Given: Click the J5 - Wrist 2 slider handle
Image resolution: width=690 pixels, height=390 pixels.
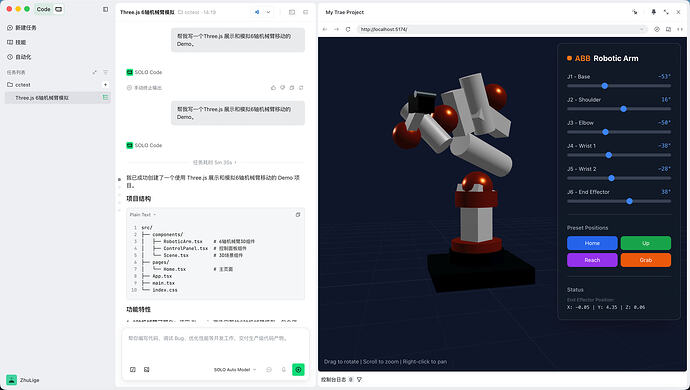Looking at the screenshot, I should (611, 178).
